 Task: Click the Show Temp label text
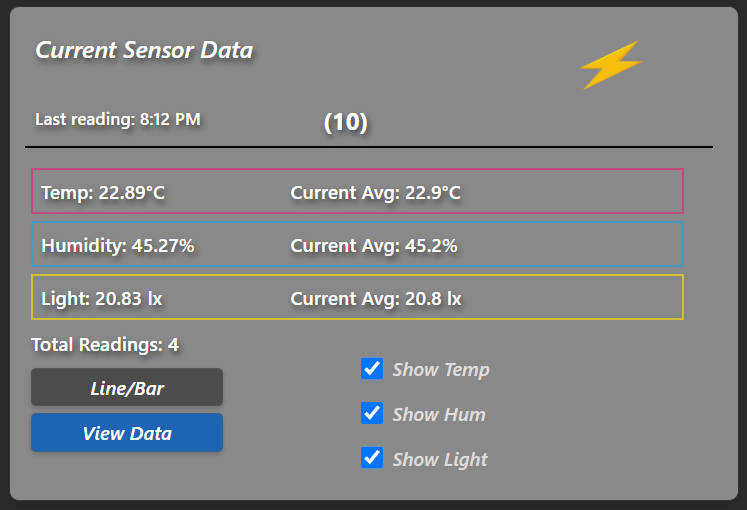441,370
